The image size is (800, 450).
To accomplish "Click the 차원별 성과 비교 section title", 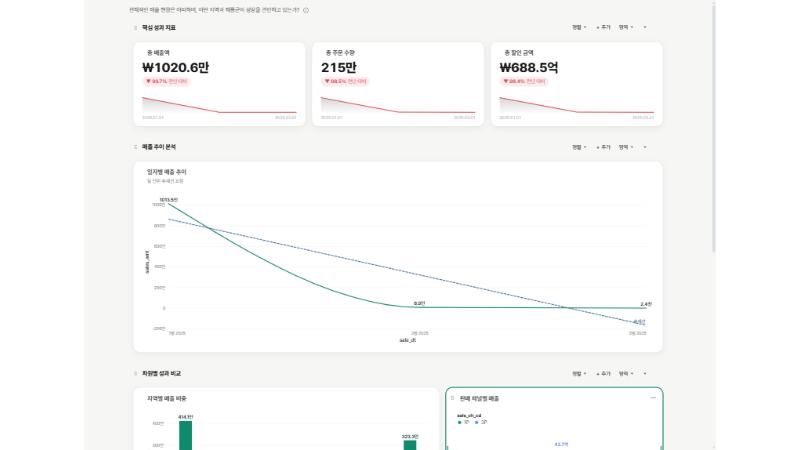I will point(161,373).
